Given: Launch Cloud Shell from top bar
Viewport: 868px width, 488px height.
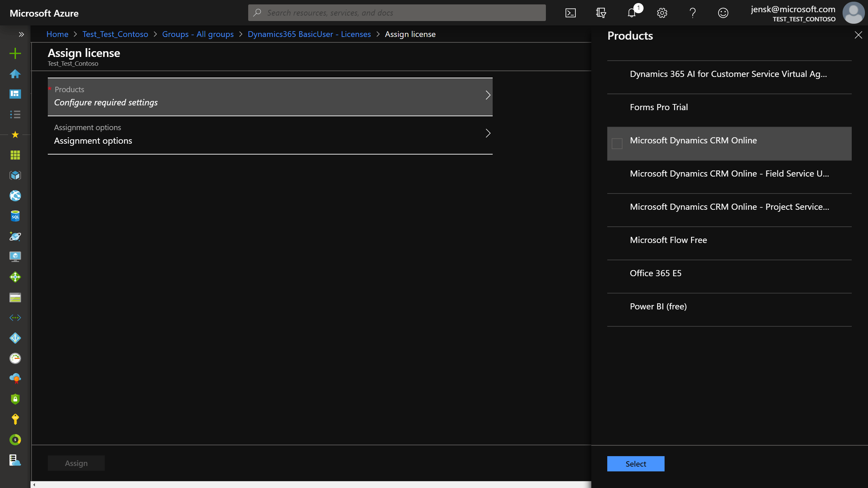Looking at the screenshot, I should click(571, 13).
